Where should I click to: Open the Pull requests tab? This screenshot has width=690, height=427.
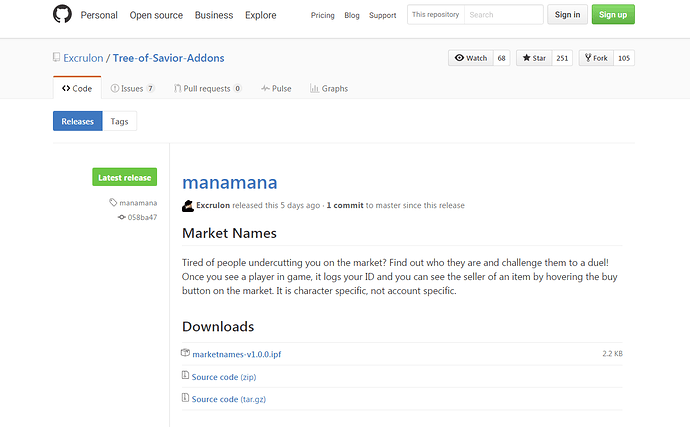(x=207, y=88)
